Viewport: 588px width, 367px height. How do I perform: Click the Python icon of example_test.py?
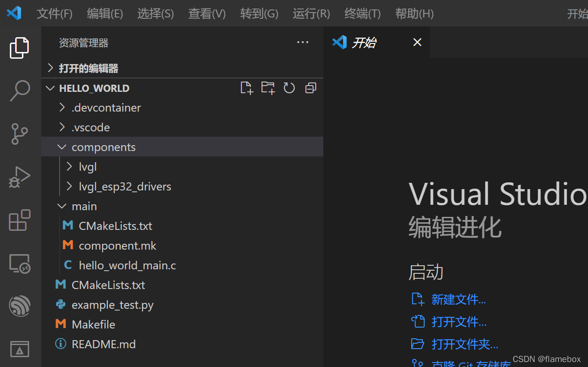click(x=61, y=305)
